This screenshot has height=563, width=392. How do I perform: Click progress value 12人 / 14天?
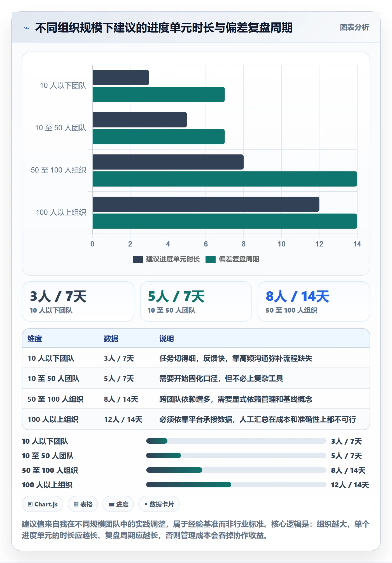coord(350,485)
